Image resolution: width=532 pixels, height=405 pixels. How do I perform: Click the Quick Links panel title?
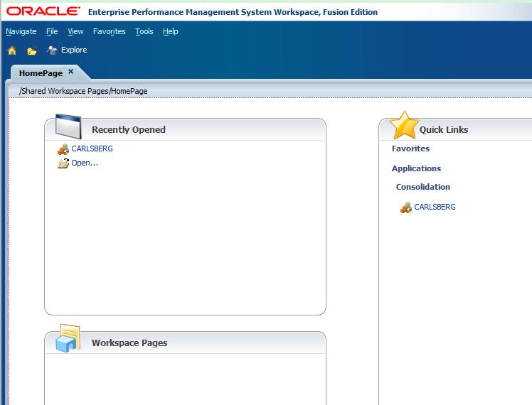443,130
